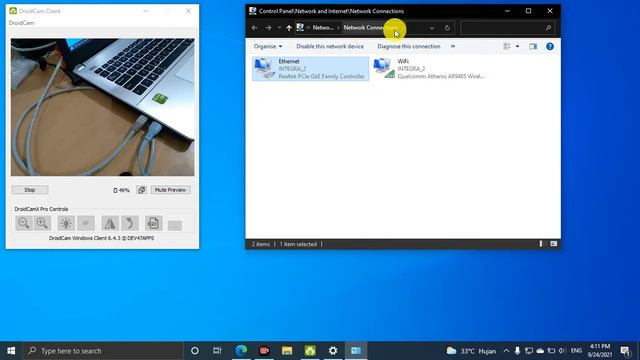Click Mute Preview in DroidCam
This screenshot has height=360, width=640.
pos(170,190)
